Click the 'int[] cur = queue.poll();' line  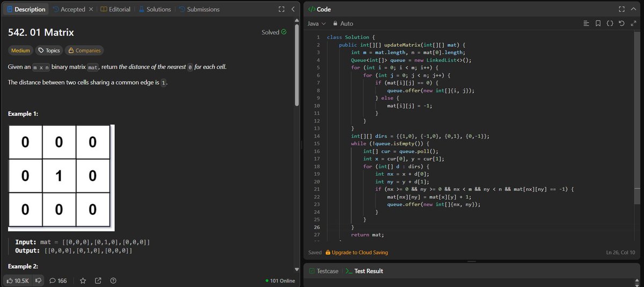tap(400, 151)
